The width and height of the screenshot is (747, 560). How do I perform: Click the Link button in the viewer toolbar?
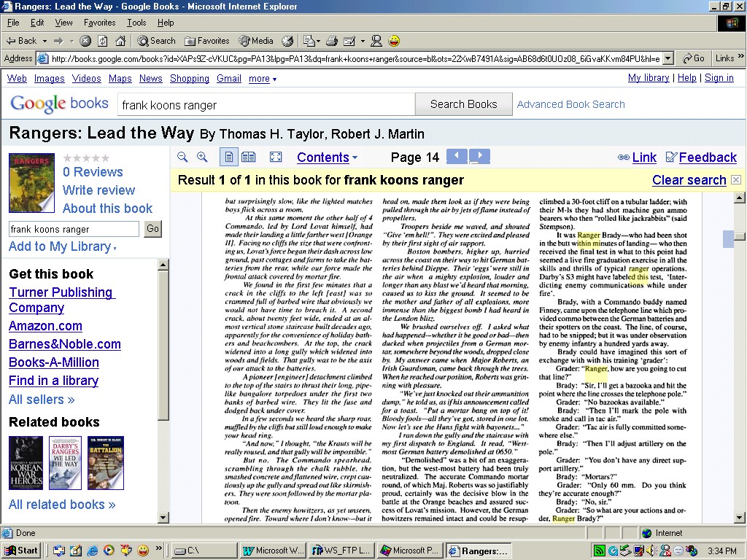pos(637,157)
